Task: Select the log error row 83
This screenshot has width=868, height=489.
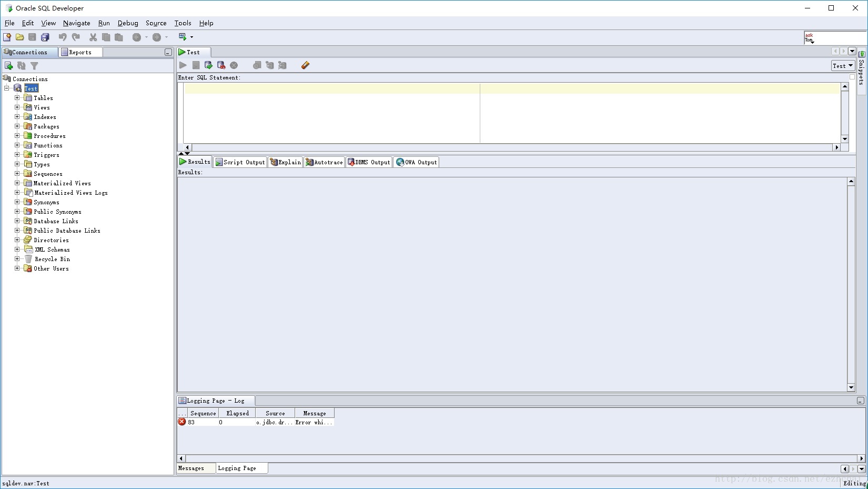Action: click(256, 422)
